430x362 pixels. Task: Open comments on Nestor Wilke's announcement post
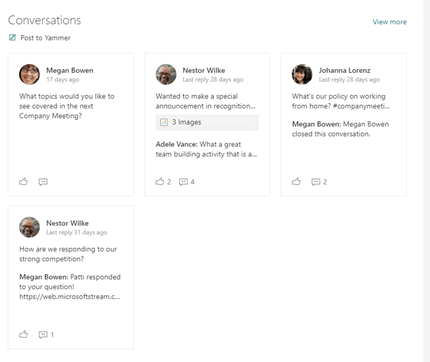tap(183, 182)
